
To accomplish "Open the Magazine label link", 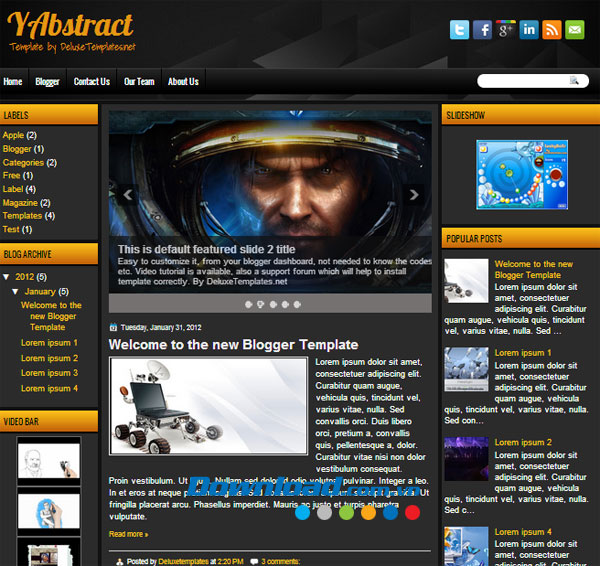I will pos(20,203).
